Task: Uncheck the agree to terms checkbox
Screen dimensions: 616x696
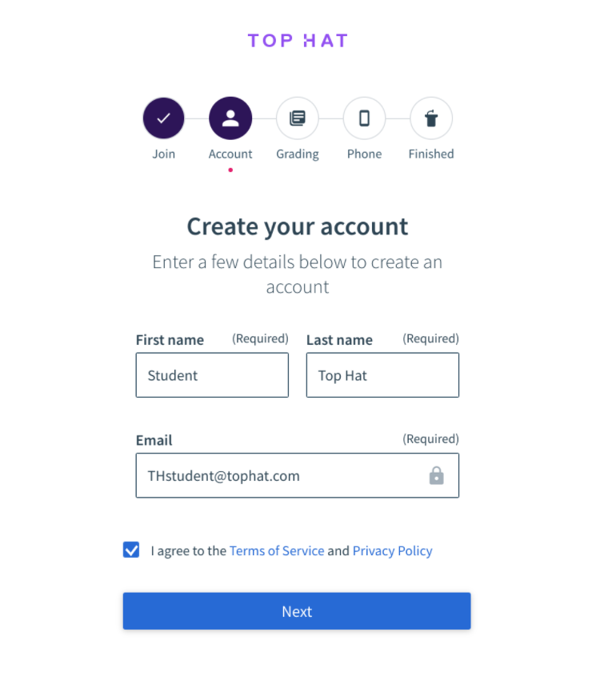Action: 131,550
